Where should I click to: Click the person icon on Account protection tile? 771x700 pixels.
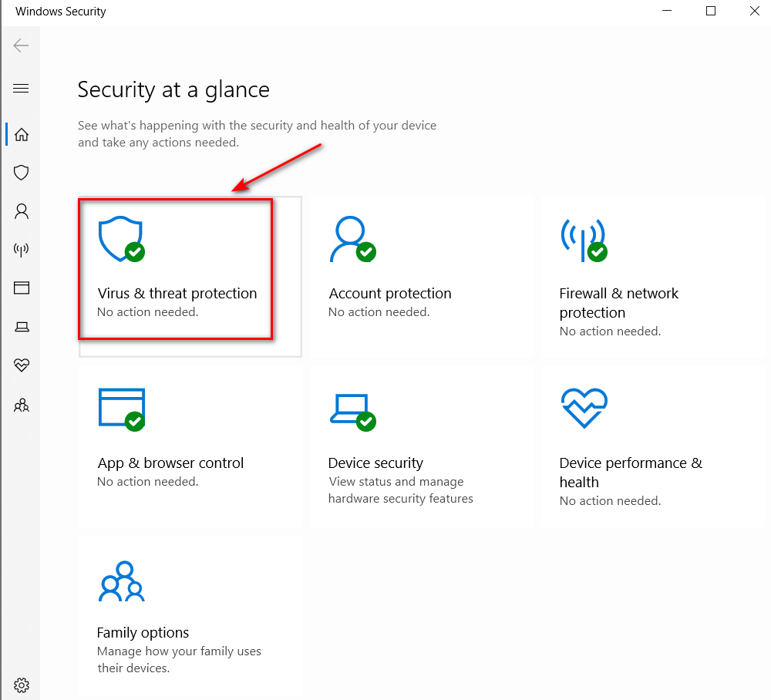352,239
